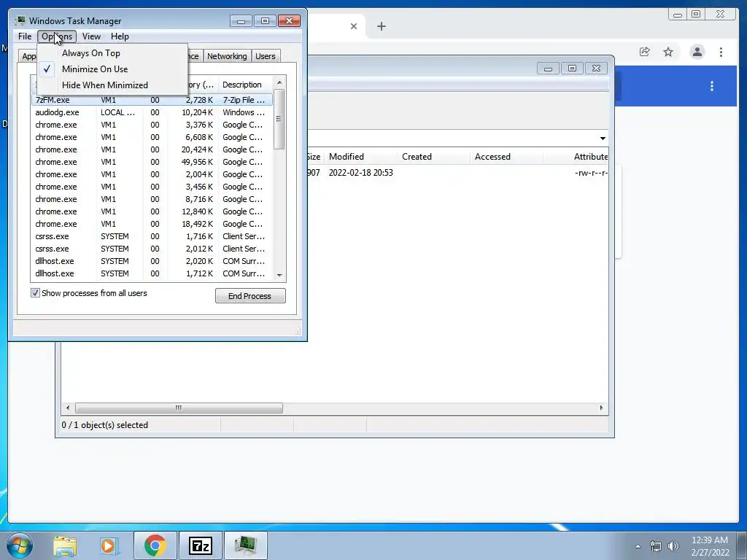
Task: Click 7-Zip file row dated 2022-02-18 20:53
Action: [x=457, y=172]
